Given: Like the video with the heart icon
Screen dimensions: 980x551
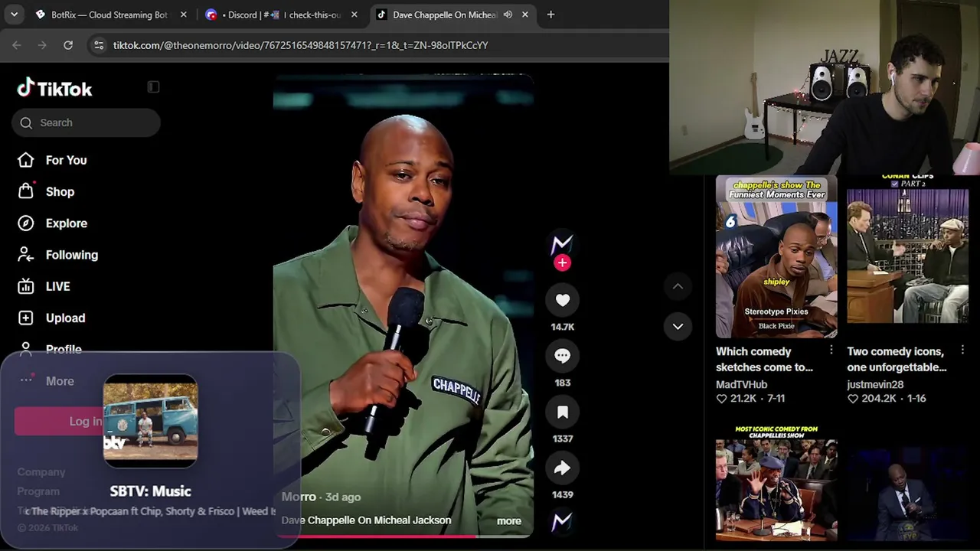Looking at the screenshot, I should [x=562, y=300].
